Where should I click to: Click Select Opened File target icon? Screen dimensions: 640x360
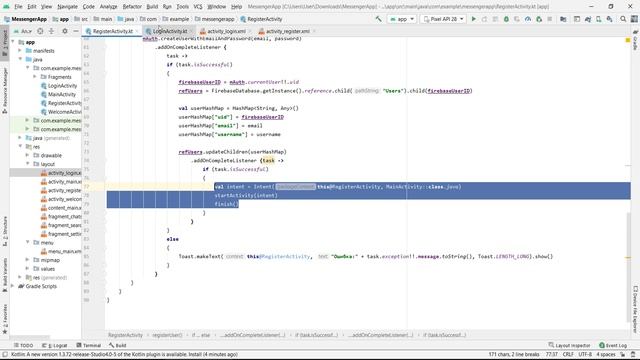[x=40, y=31]
